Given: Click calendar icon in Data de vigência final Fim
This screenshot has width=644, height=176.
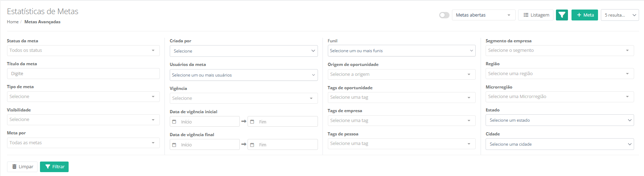Looking at the screenshot, I should click(x=252, y=145).
